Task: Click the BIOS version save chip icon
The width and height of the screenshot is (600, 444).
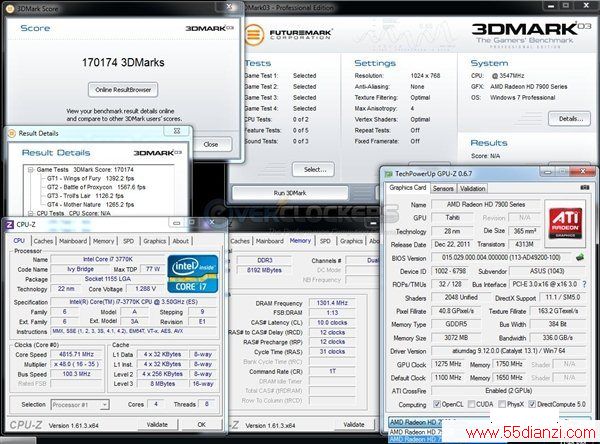Action: click(580, 258)
